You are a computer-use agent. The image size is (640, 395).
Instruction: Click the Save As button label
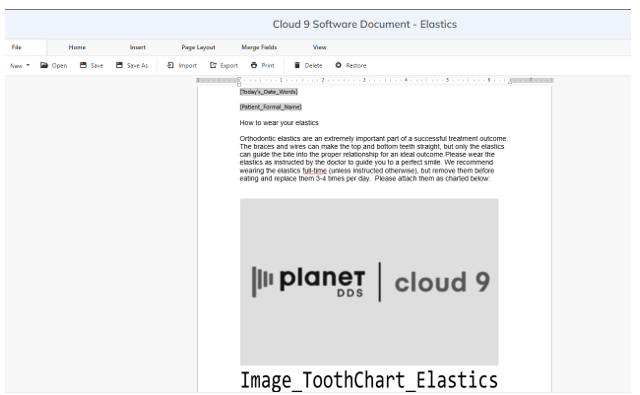[138, 66]
